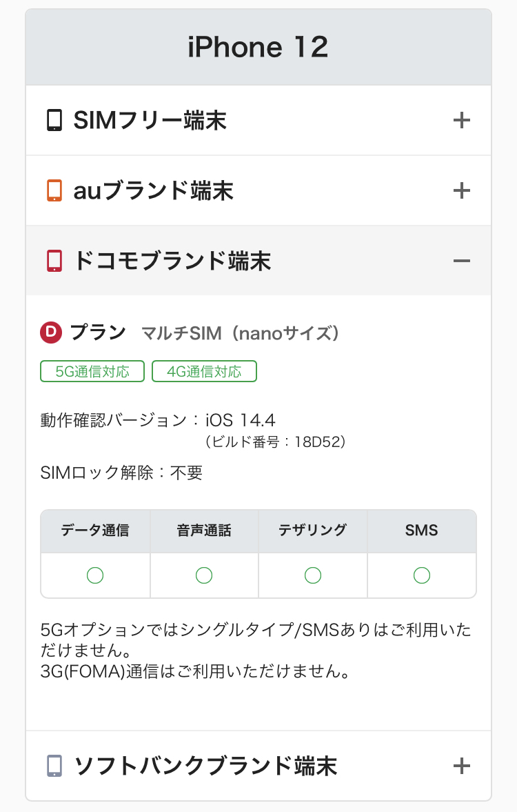This screenshot has width=517, height=812.
Task: Click the SMS column header
Action: 422,531
